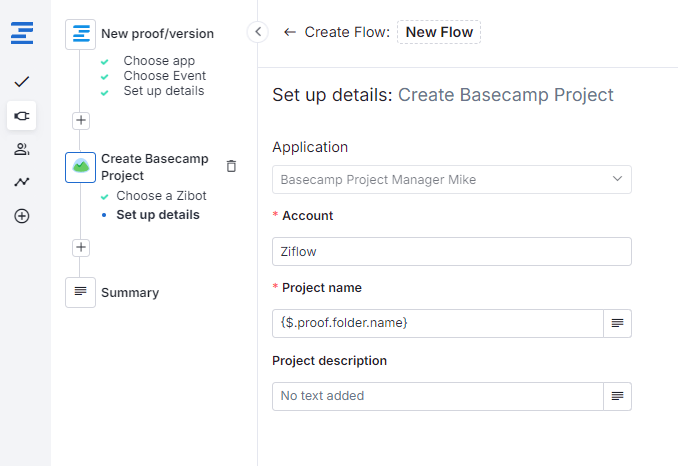Click the New proof/version trigger icon
Image resolution: width=678 pixels, height=466 pixels.
pyautogui.click(x=80, y=34)
